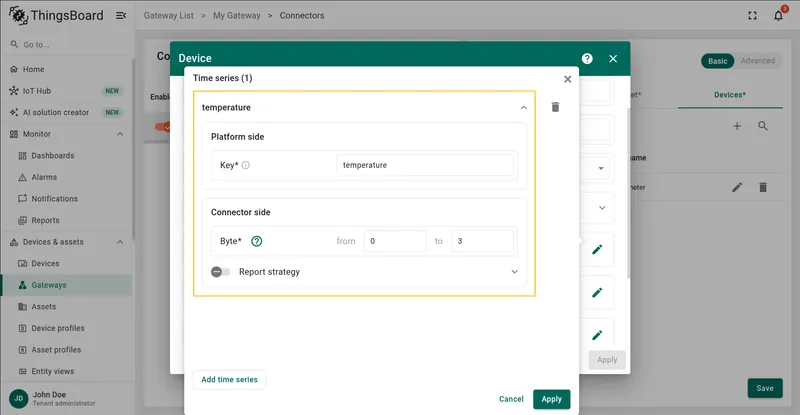Expand the chevron section in Device dialog
800x415 pixels.
(602, 208)
